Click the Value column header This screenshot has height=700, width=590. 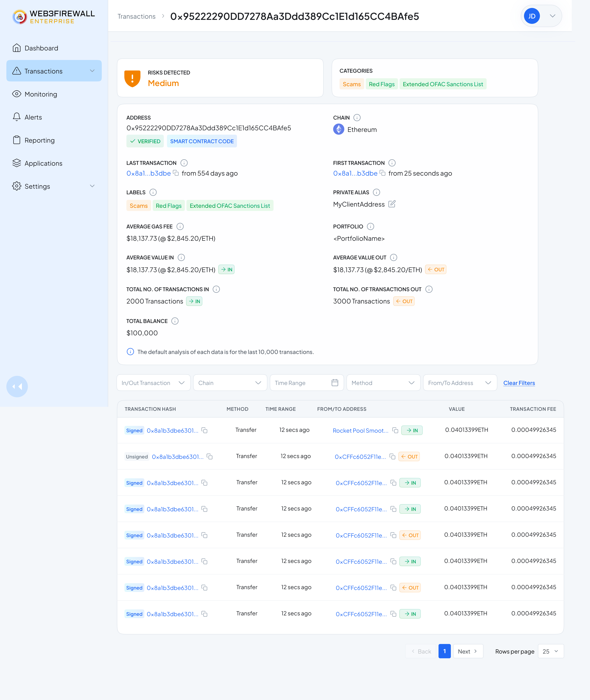pos(457,409)
